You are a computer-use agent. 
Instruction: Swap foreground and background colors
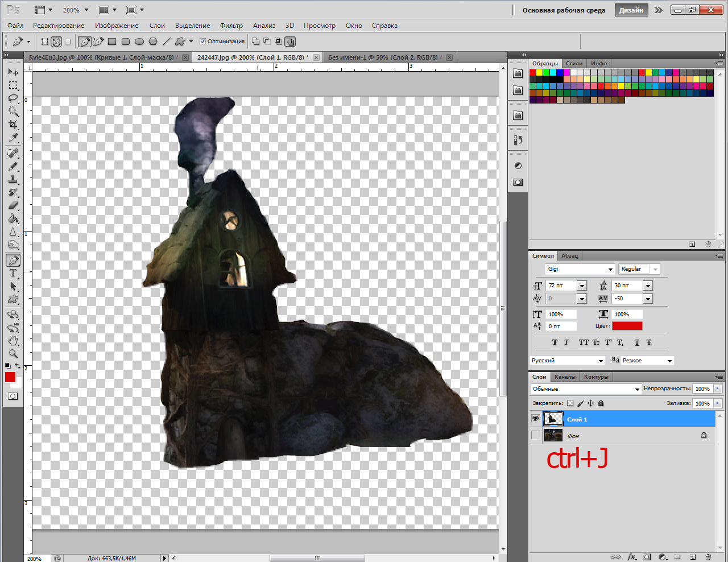point(18,366)
